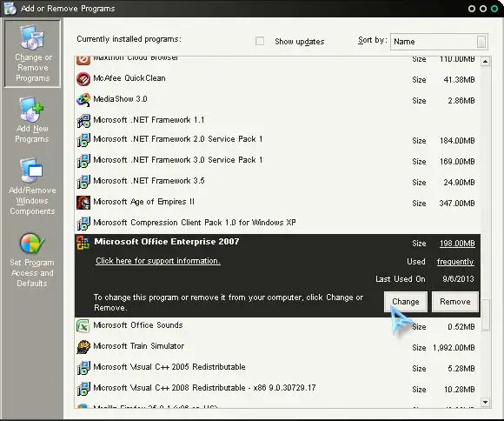This screenshot has height=421, width=504.
Task: Click the 'frequently' used link
Action: click(455, 262)
